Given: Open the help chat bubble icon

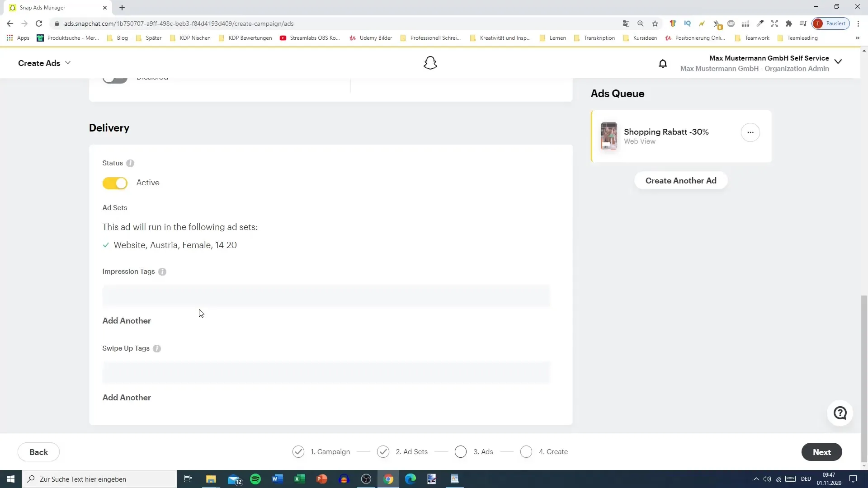Looking at the screenshot, I should 840,413.
